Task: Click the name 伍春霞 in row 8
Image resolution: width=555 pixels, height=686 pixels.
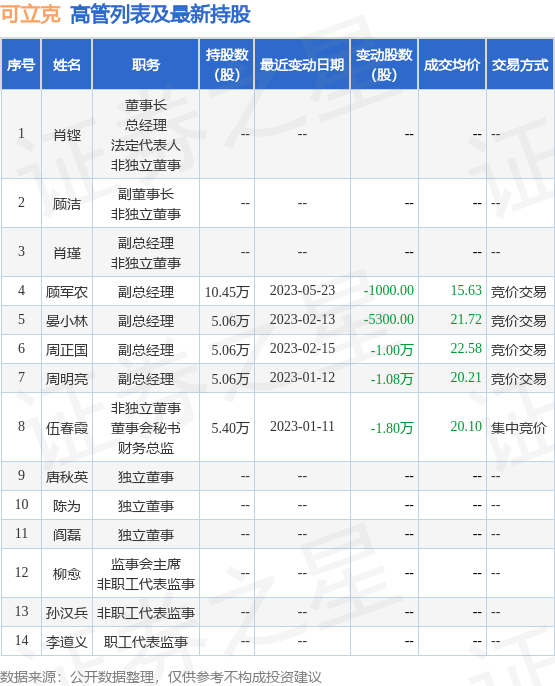Action: pyautogui.click(x=67, y=427)
